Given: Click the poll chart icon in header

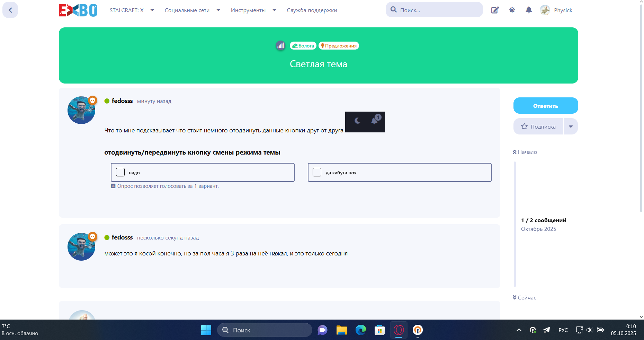Looking at the screenshot, I should coord(280,45).
